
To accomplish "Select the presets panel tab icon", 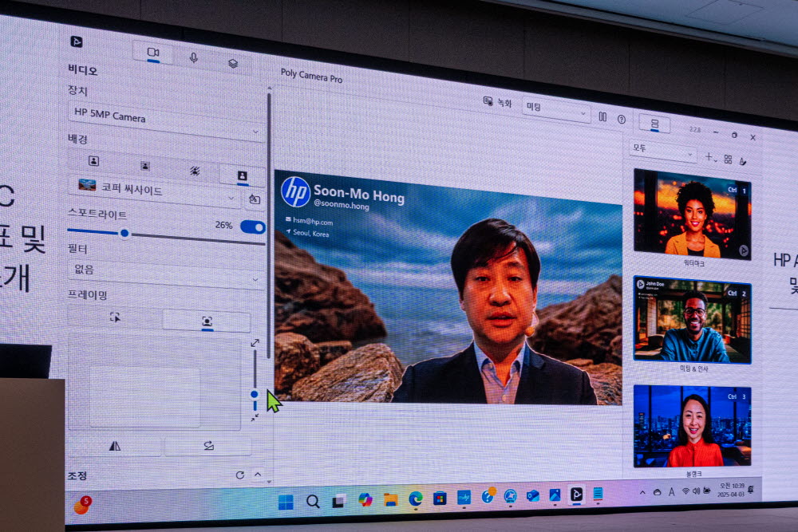I will (x=655, y=124).
